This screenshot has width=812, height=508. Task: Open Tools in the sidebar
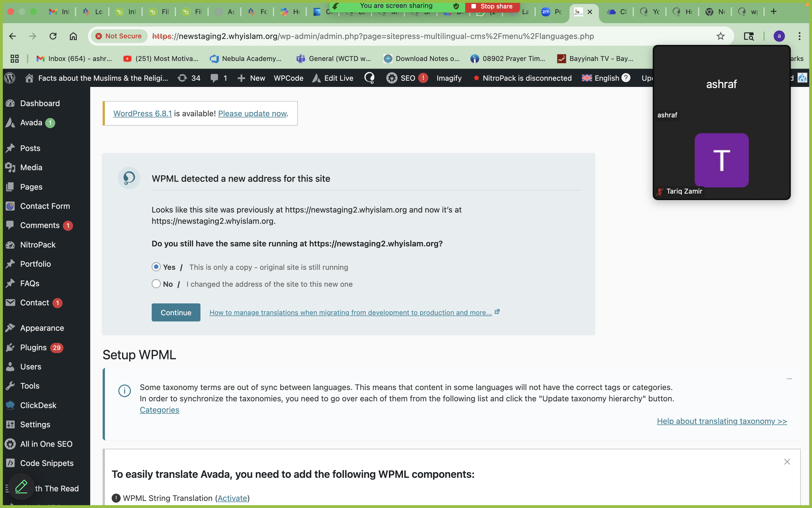(x=30, y=386)
